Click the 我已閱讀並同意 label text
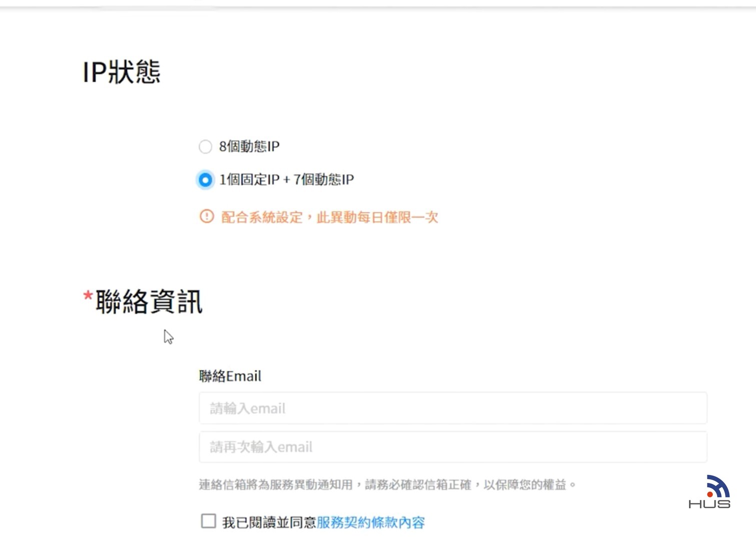This screenshot has height=547, width=756. (269, 522)
